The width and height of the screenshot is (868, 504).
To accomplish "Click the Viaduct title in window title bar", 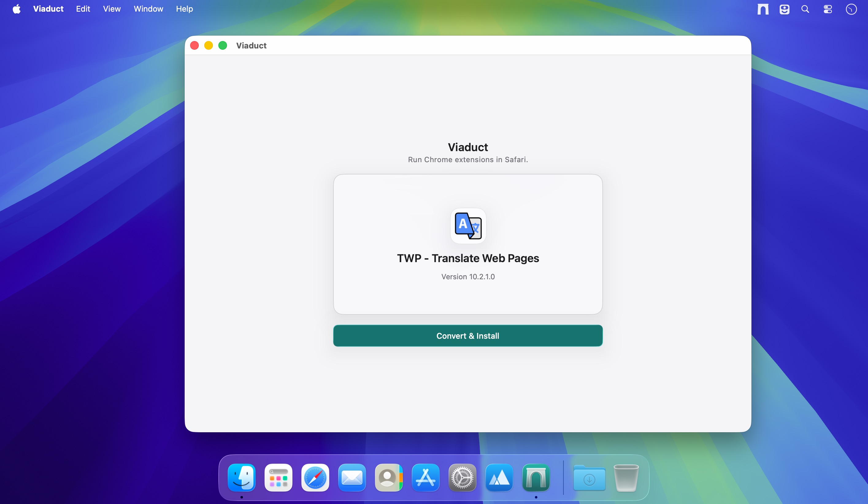I will pos(252,45).
